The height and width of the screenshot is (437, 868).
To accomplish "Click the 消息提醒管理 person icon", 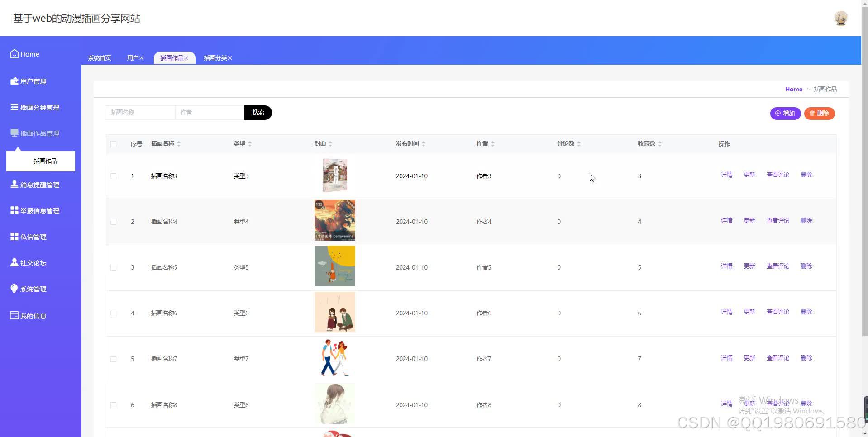I will tap(14, 184).
